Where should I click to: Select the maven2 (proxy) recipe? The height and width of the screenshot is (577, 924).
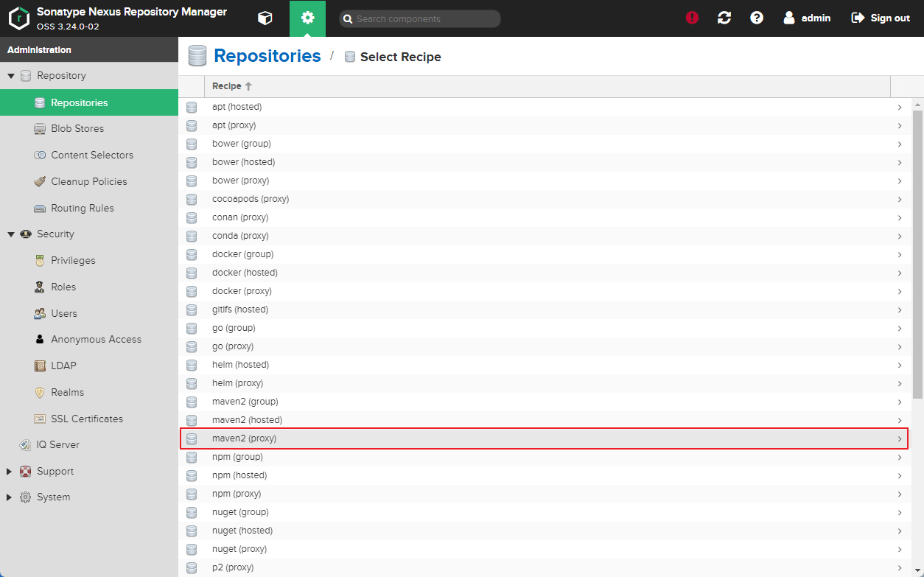545,438
